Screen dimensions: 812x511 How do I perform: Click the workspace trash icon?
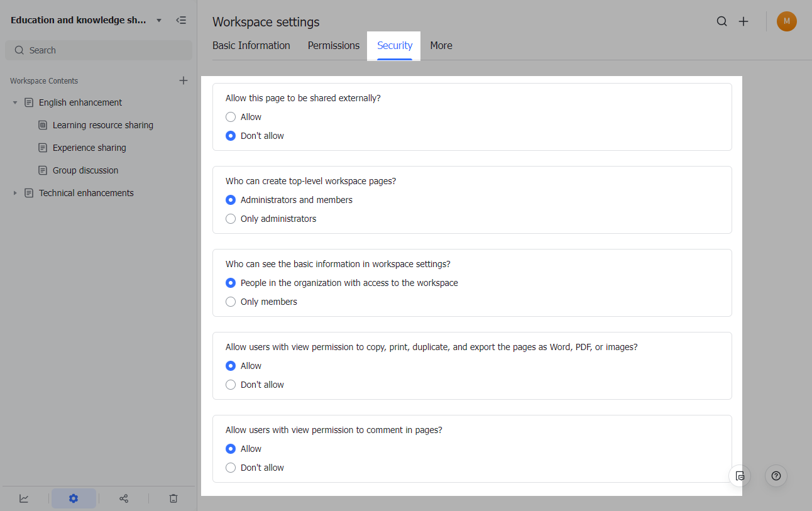173,498
